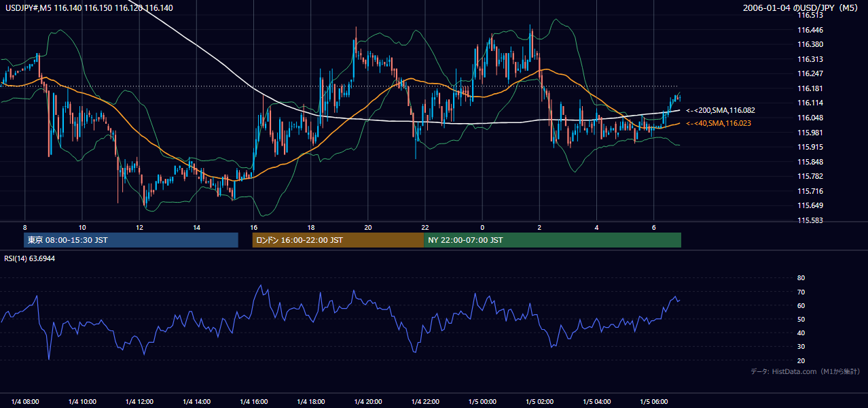
Task: Click hour label 12 on the price chart's time axis
Action: (139, 227)
